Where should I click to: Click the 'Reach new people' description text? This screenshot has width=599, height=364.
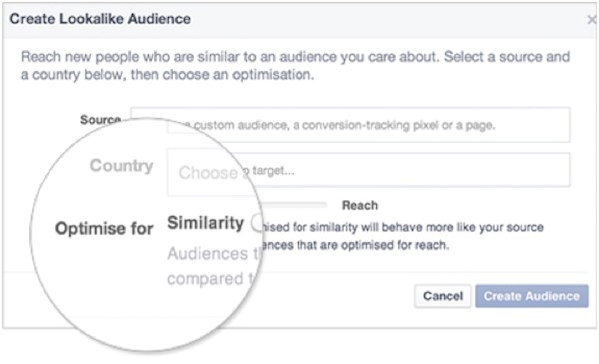[296, 65]
